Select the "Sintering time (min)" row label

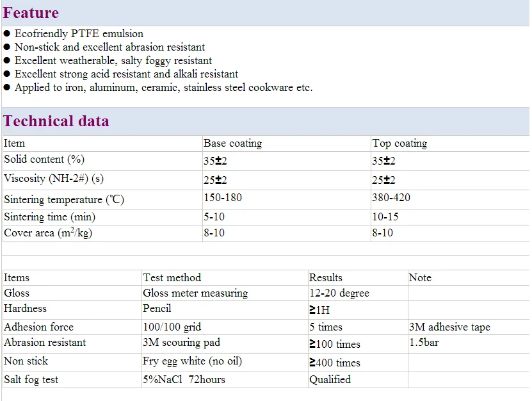(49, 217)
